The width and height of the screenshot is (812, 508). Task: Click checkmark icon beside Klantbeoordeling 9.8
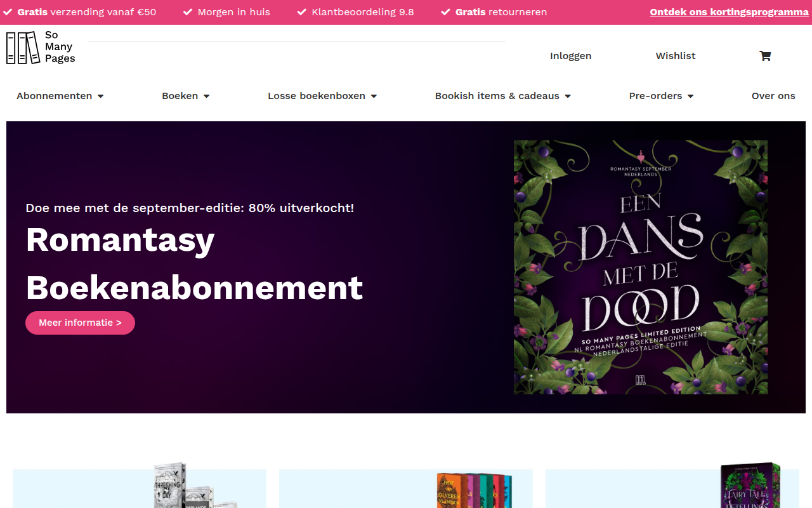pyautogui.click(x=302, y=12)
